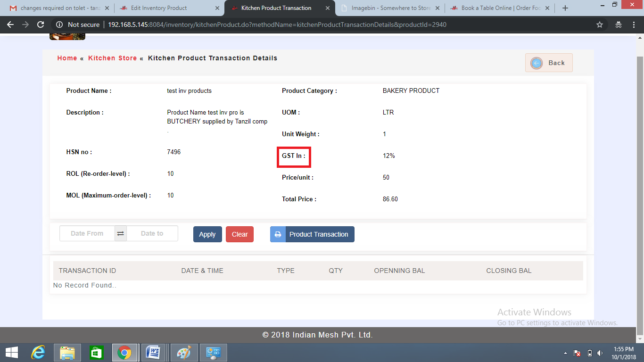
Task: Click the GST In value 12%
Action: tap(389, 156)
